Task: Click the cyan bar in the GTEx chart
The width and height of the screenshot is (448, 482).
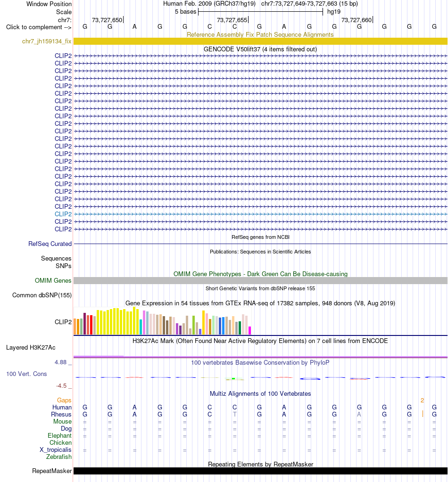Action: pyautogui.click(x=141, y=327)
